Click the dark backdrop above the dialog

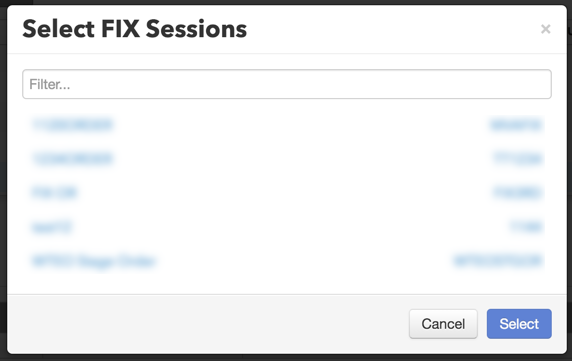pyautogui.click(x=286, y=2)
